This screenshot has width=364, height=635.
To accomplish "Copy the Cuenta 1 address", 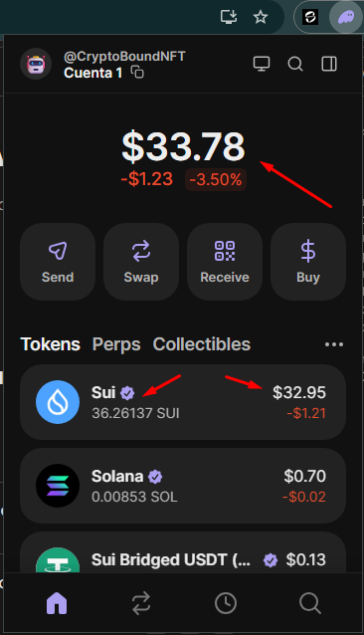I will tap(137, 73).
